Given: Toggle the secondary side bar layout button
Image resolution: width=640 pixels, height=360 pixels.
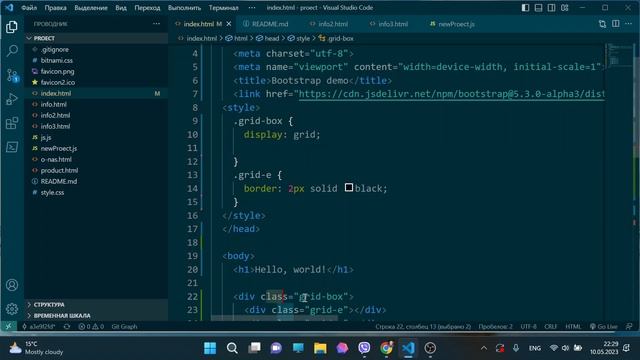Looking at the screenshot, I should coord(551,8).
